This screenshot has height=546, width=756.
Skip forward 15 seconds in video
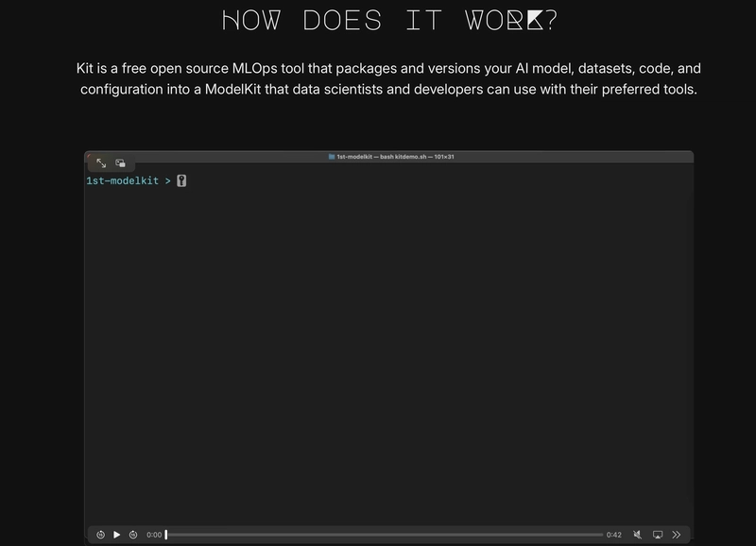click(x=133, y=535)
